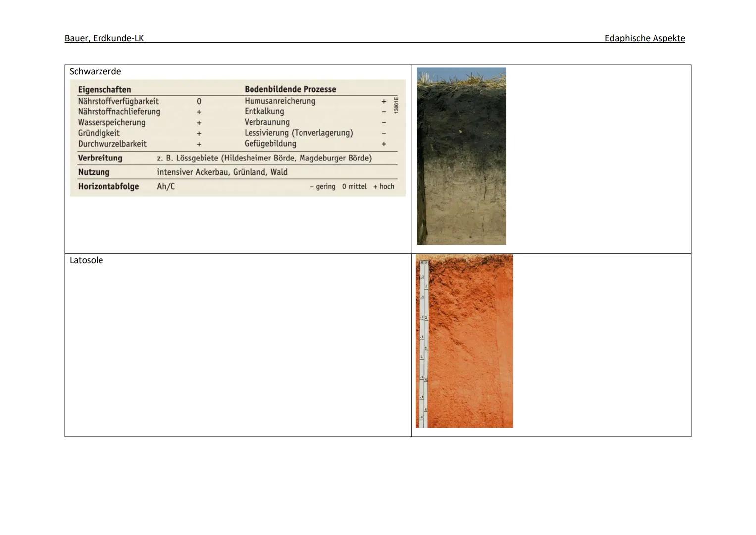Click the Nährstoffverfügbarkeit row label
This screenshot has height=535, width=756.
(x=118, y=101)
